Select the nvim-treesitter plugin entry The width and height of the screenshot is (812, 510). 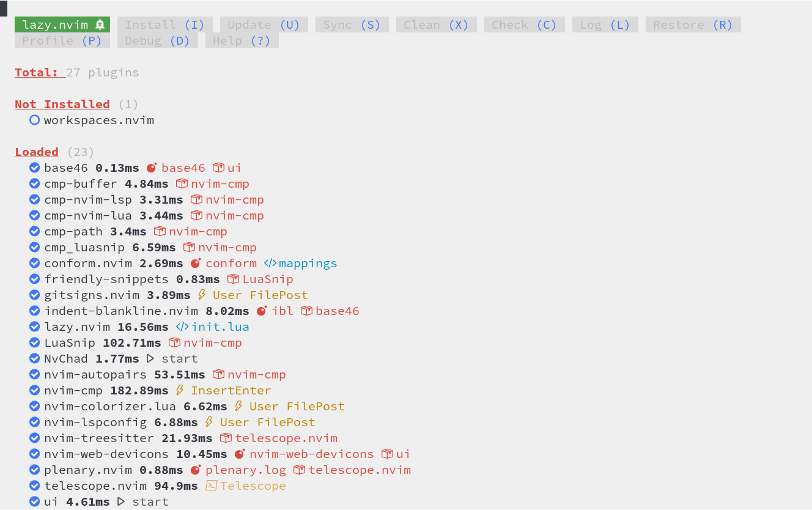point(99,438)
